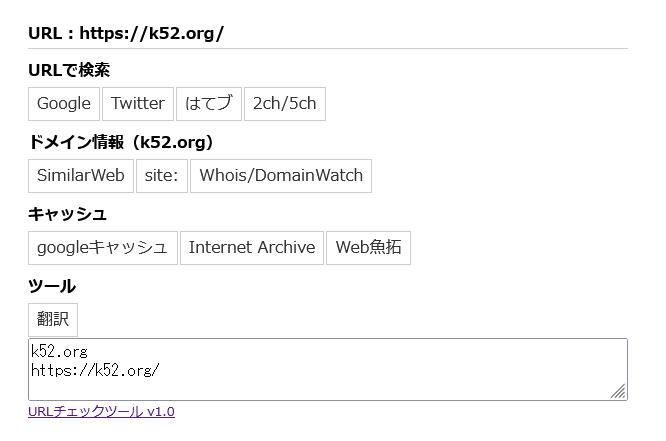The width and height of the screenshot is (666, 441).
Task: Click the URL : https://k52.org/ heading
Action: (126, 33)
